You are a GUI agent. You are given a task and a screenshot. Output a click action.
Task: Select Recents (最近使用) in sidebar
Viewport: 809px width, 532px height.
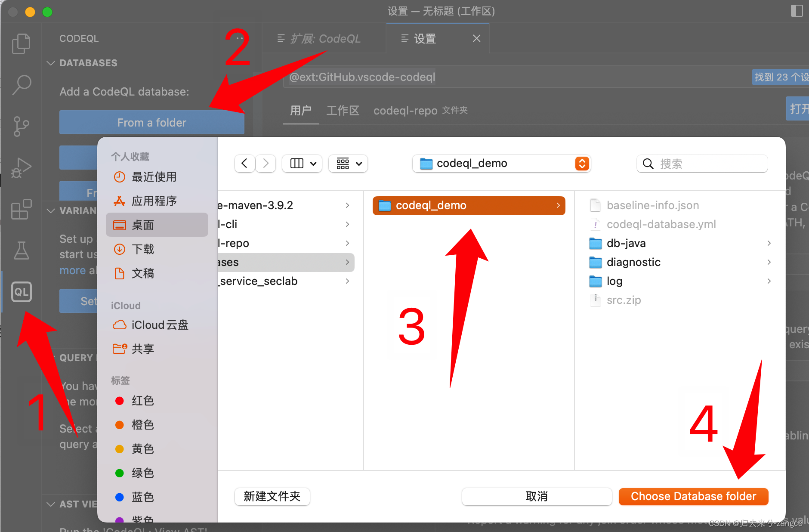pos(157,177)
